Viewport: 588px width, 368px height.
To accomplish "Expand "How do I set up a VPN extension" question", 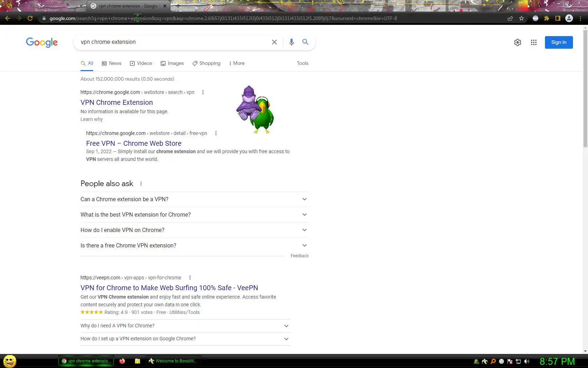I will click(x=185, y=339).
